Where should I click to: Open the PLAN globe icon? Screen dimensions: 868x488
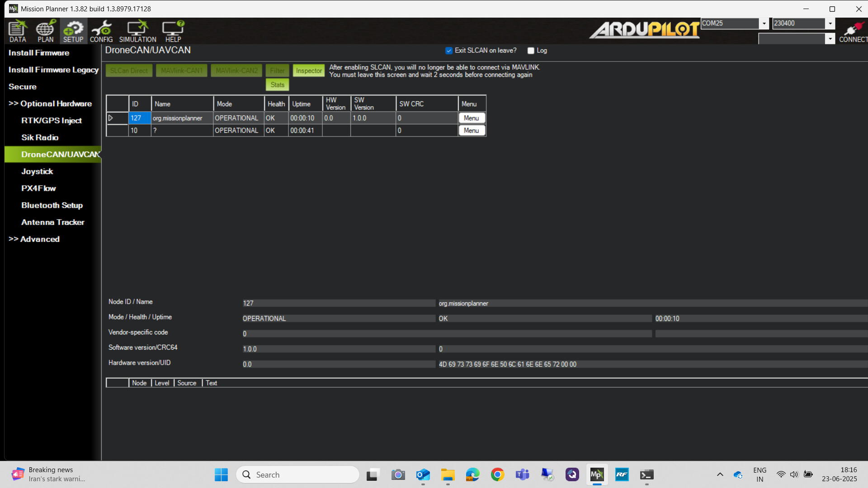coord(45,31)
